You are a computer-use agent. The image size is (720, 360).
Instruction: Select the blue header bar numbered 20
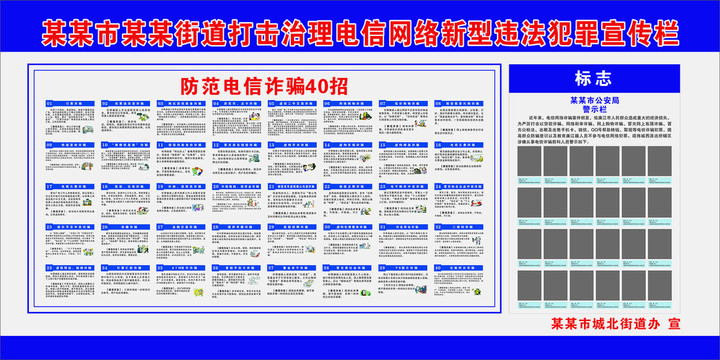coord(236,187)
